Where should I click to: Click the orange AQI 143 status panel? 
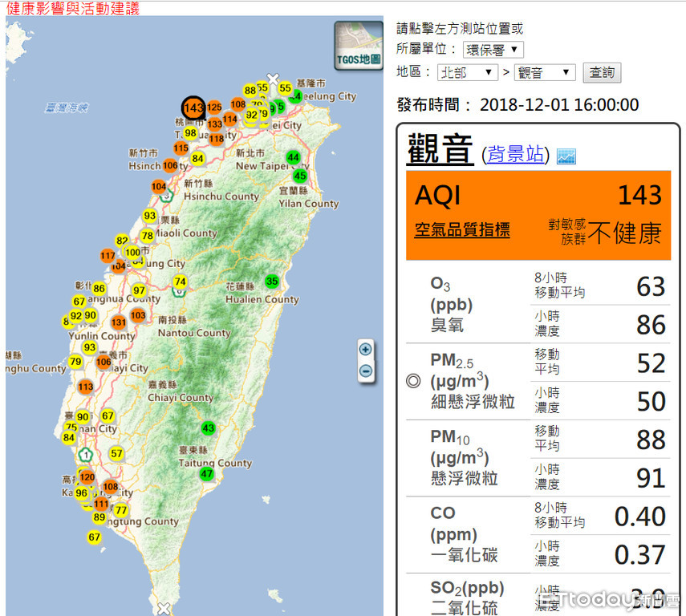tap(538, 214)
